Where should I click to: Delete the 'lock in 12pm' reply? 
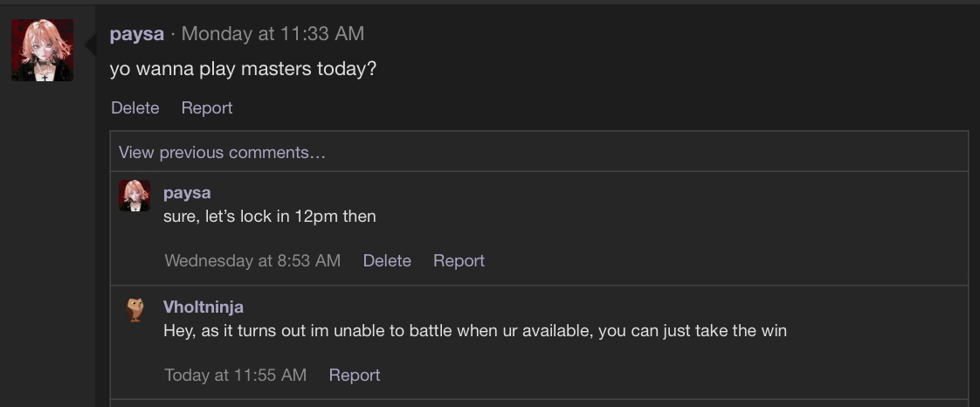pyautogui.click(x=387, y=261)
